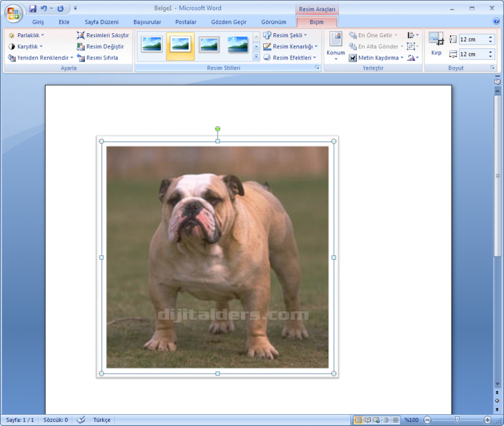Click the zoom slider handle
The height and width of the screenshot is (426, 504).
(457, 420)
